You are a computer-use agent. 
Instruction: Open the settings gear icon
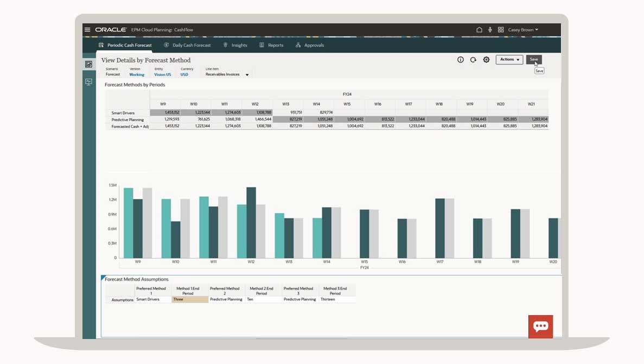pyautogui.click(x=486, y=60)
